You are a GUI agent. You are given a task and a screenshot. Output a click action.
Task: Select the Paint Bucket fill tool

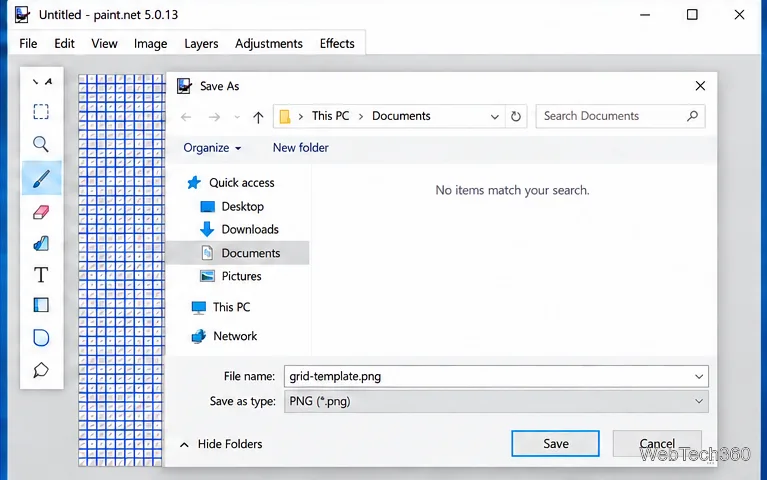tap(41, 244)
